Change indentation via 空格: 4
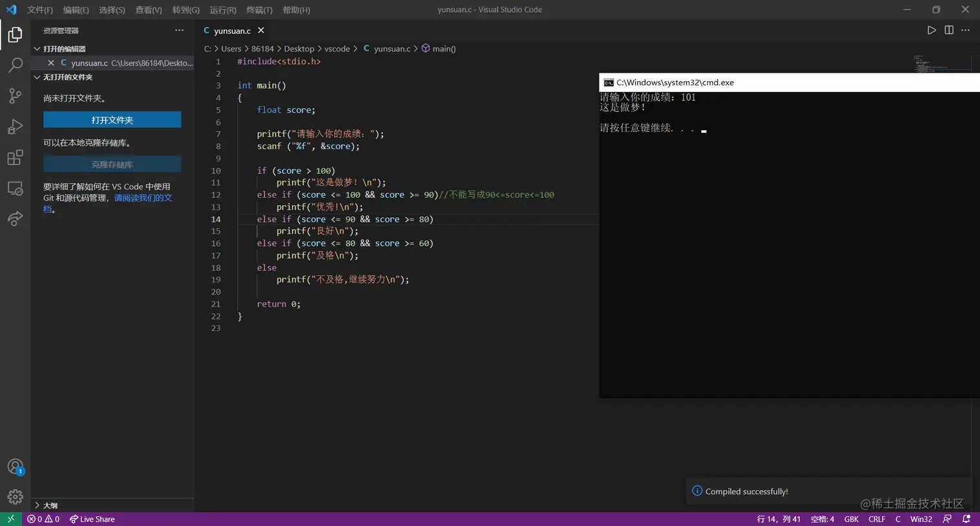980x526 pixels. (822, 519)
